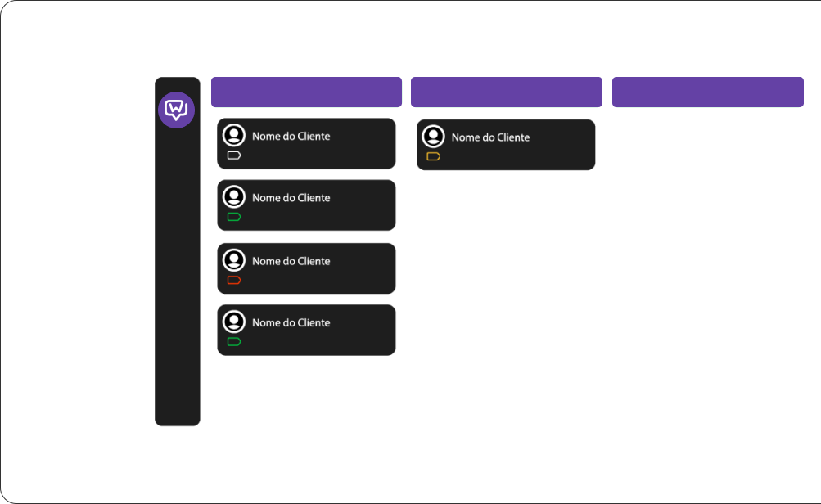Click the avatar on the first column's bottom card
Image resolution: width=821 pixels, height=504 pixels.
(234, 322)
